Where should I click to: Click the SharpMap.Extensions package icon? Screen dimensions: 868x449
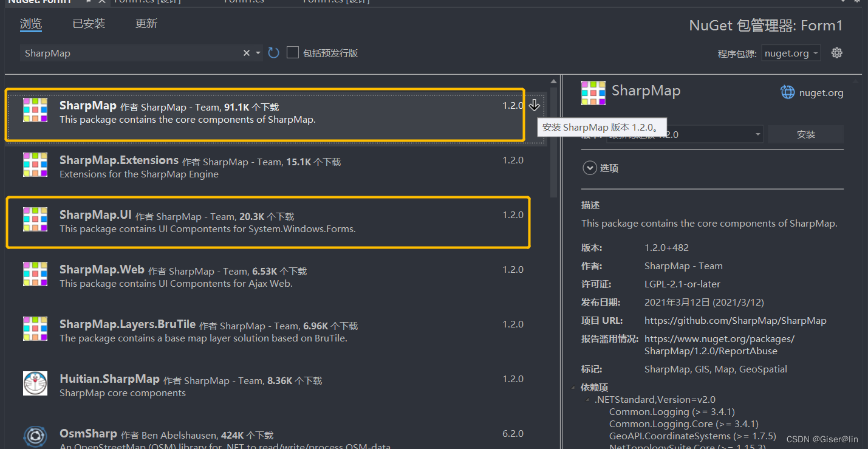coord(35,165)
